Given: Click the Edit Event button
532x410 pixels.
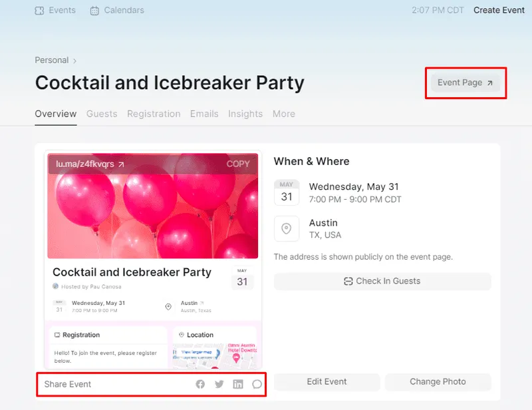Looking at the screenshot, I should coord(327,382).
